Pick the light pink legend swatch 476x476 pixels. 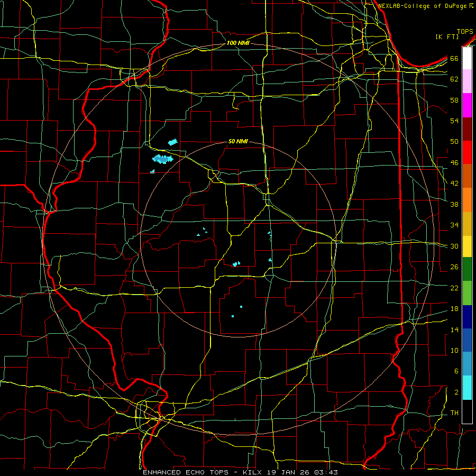click(467, 81)
